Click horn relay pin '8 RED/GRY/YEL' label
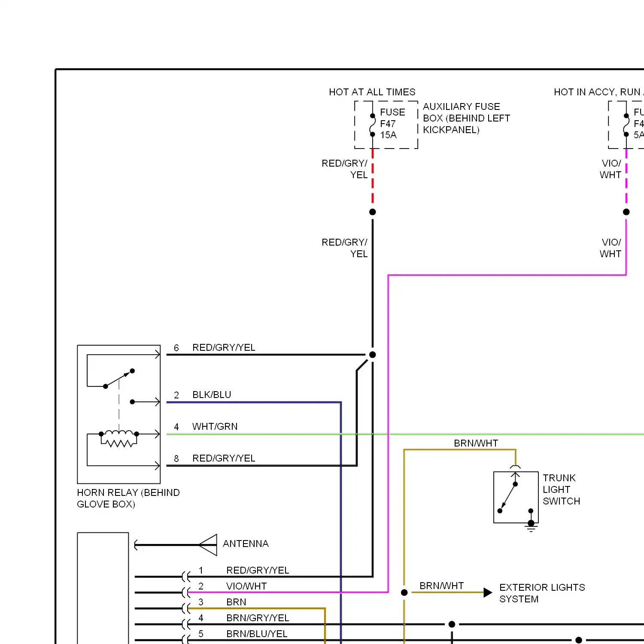Viewport: 644px width, 644px height. click(214, 458)
